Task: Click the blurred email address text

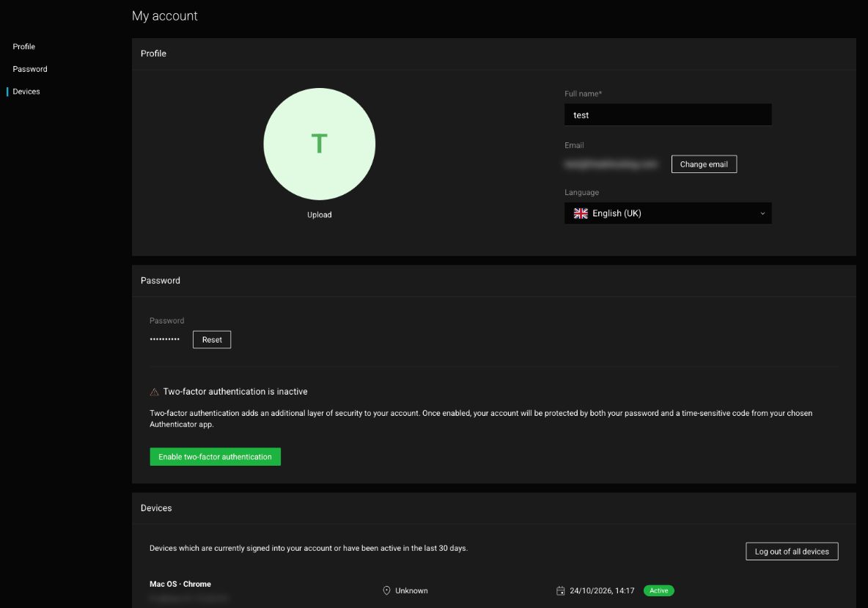Action: click(611, 164)
